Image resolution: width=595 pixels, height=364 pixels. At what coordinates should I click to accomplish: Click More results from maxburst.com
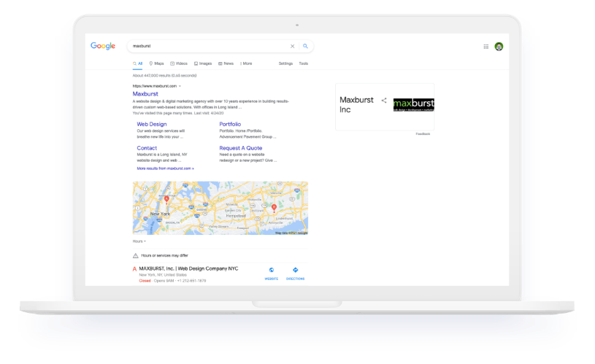pos(166,169)
